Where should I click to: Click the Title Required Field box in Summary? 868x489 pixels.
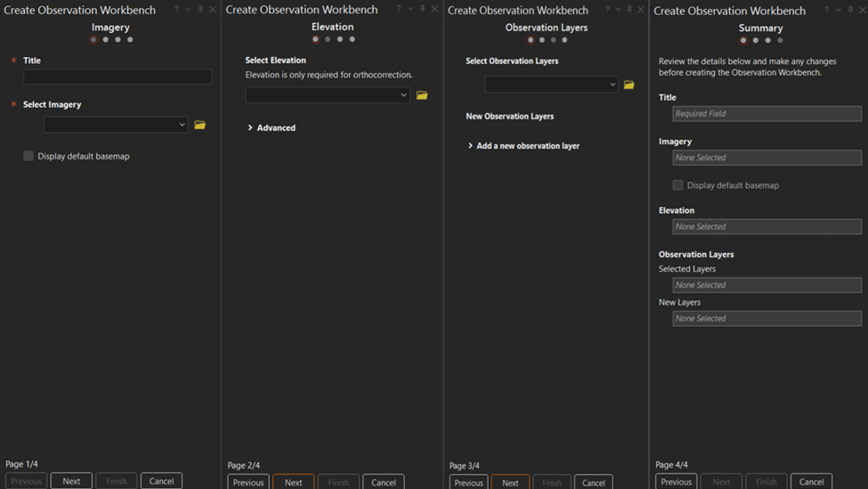click(767, 113)
